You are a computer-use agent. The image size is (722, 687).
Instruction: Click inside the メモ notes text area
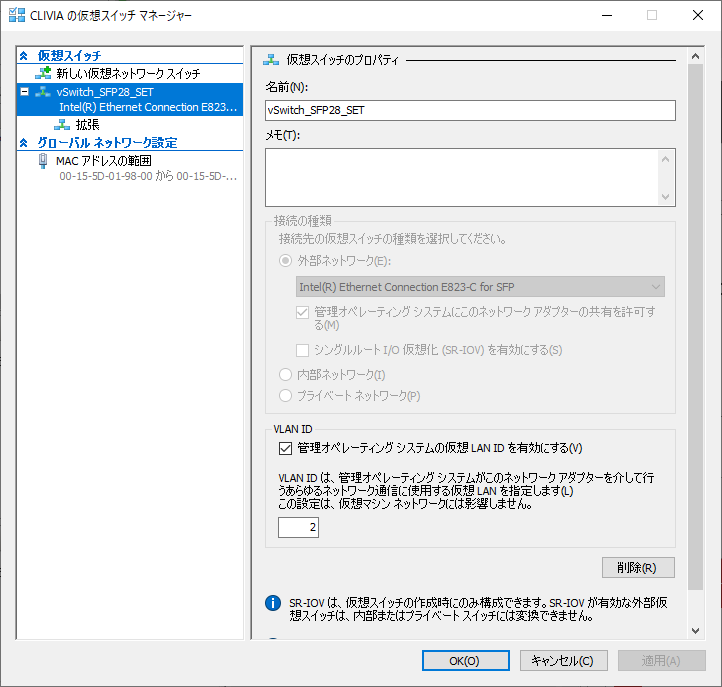[462, 177]
